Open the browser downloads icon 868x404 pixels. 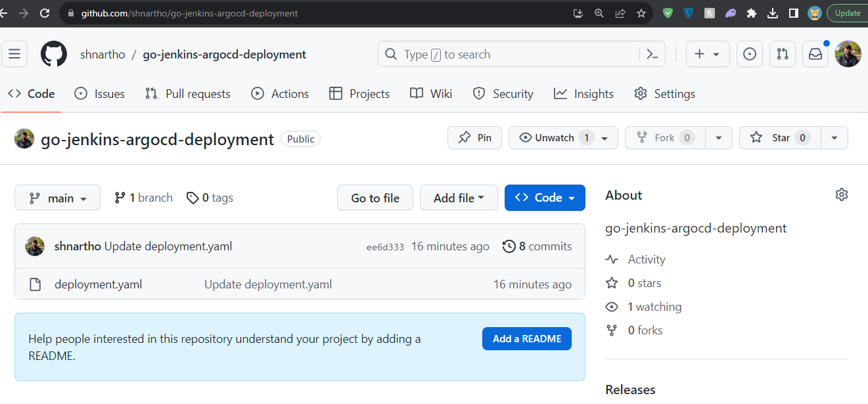773,13
